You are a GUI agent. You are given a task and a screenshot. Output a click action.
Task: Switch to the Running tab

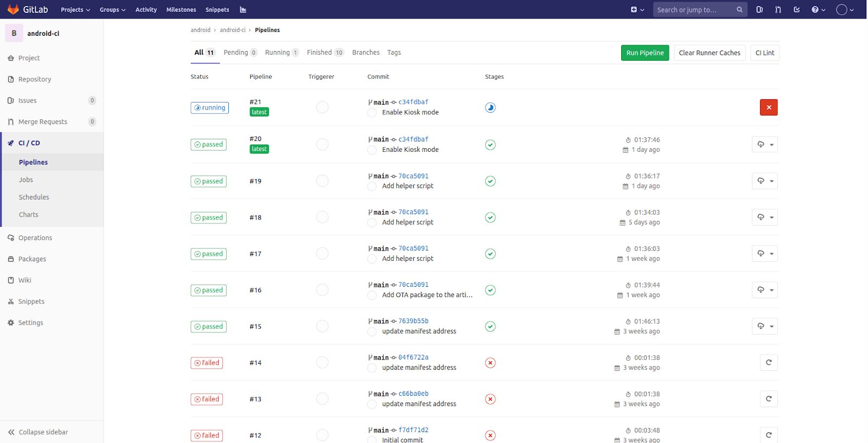(282, 53)
